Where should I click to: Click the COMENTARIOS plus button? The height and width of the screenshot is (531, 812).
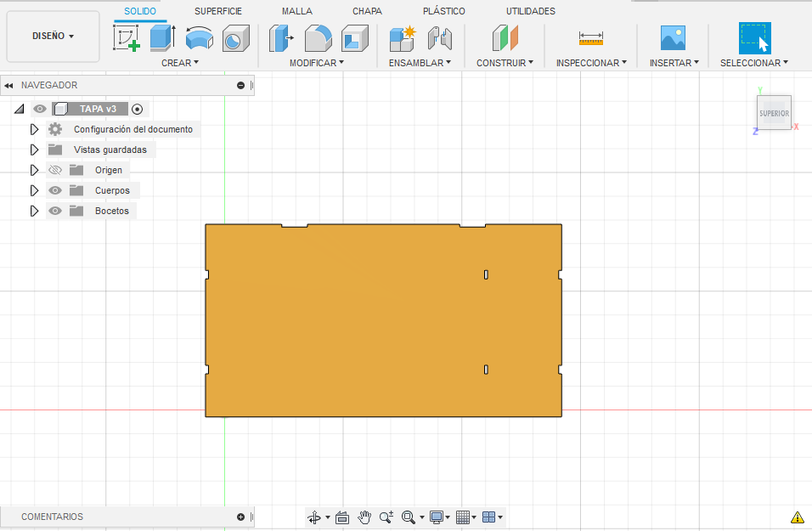(241, 517)
